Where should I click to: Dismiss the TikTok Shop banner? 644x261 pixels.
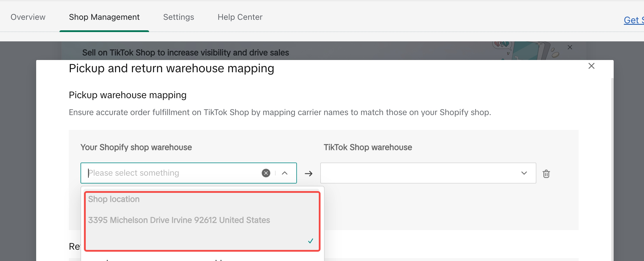pyautogui.click(x=570, y=47)
